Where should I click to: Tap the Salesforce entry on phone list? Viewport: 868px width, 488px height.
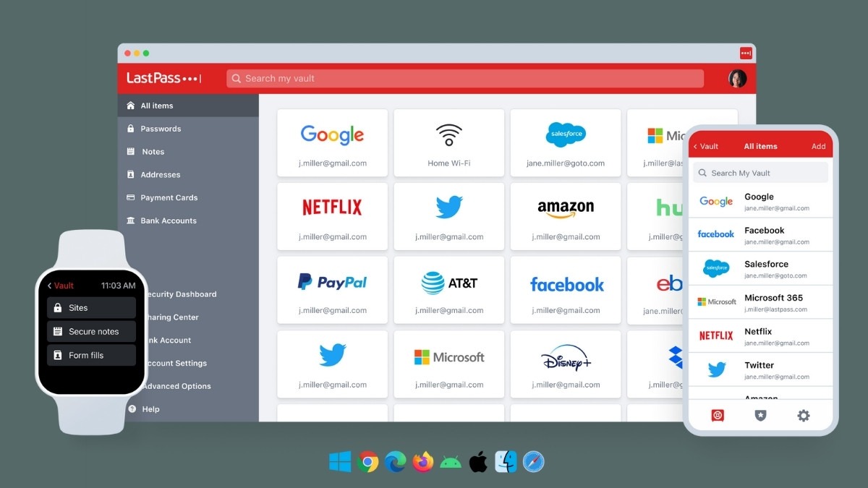760,269
